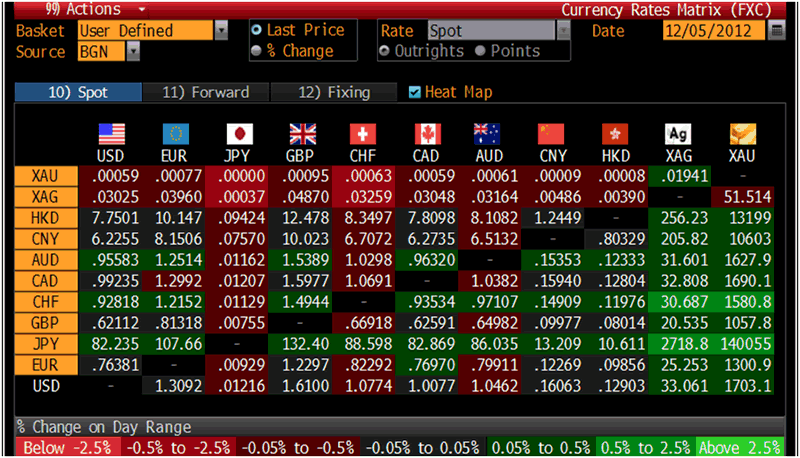Click the Canadian flag above CAD
Screen dimensions: 800x458
[427, 135]
